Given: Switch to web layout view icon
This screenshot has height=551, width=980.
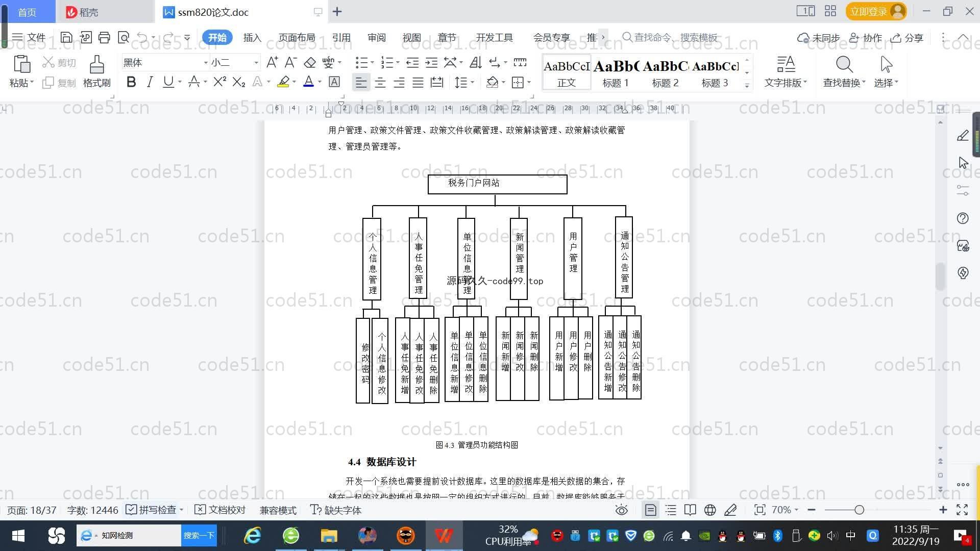Looking at the screenshot, I should click(710, 510).
